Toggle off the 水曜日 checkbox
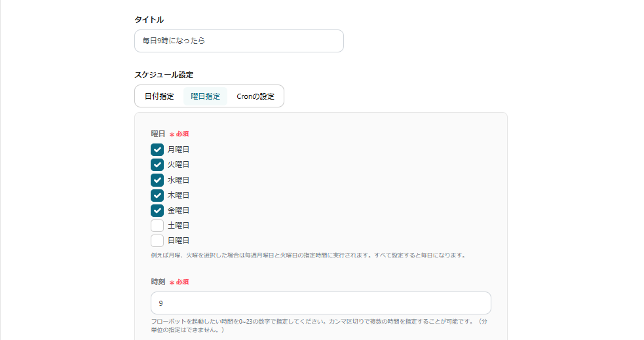The width and height of the screenshot is (644, 340). 157,180
